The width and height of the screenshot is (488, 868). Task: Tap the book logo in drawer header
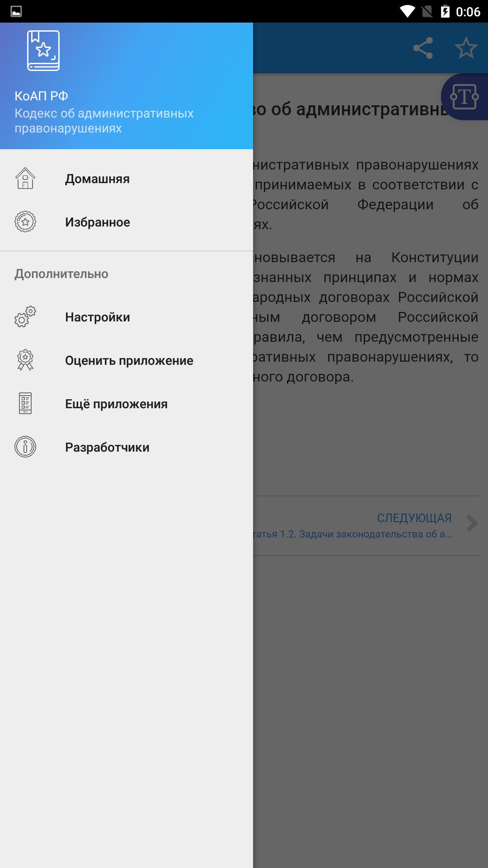coord(43,51)
